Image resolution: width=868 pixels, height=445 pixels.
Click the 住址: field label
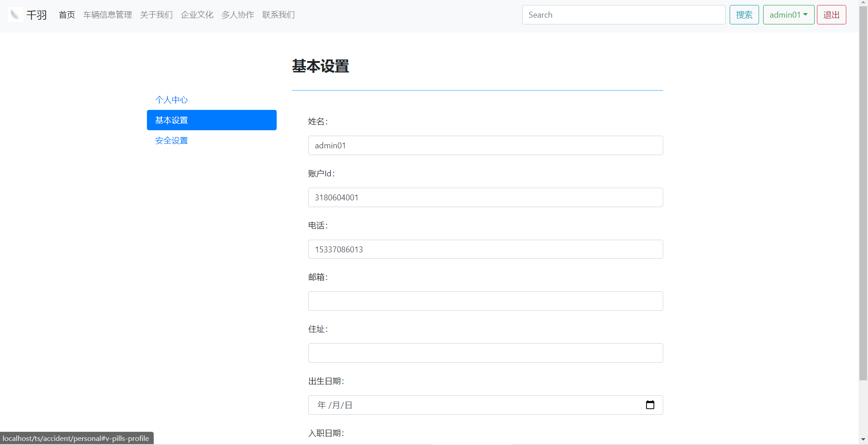[318, 329]
